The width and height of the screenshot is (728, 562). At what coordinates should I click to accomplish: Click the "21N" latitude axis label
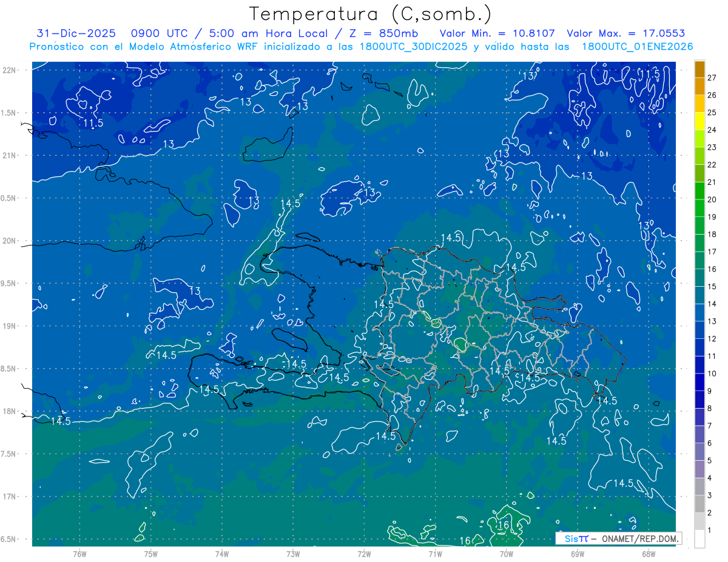click(10, 156)
